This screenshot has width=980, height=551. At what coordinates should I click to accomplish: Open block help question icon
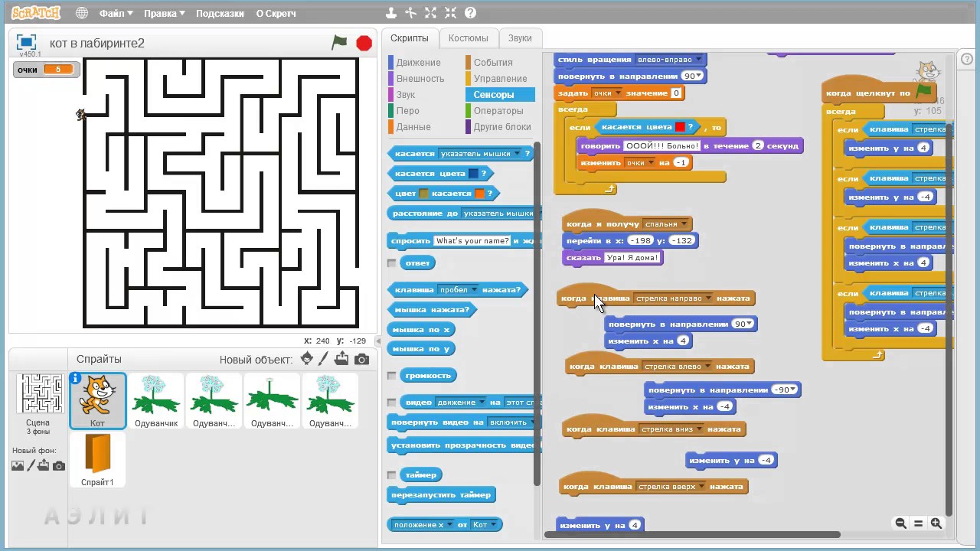pyautogui.click(x=471, y=13)
